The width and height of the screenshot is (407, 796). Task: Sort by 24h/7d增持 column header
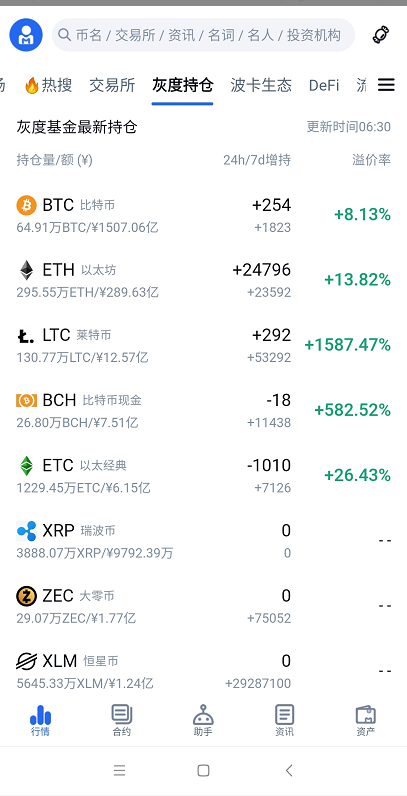coord(257,160)
